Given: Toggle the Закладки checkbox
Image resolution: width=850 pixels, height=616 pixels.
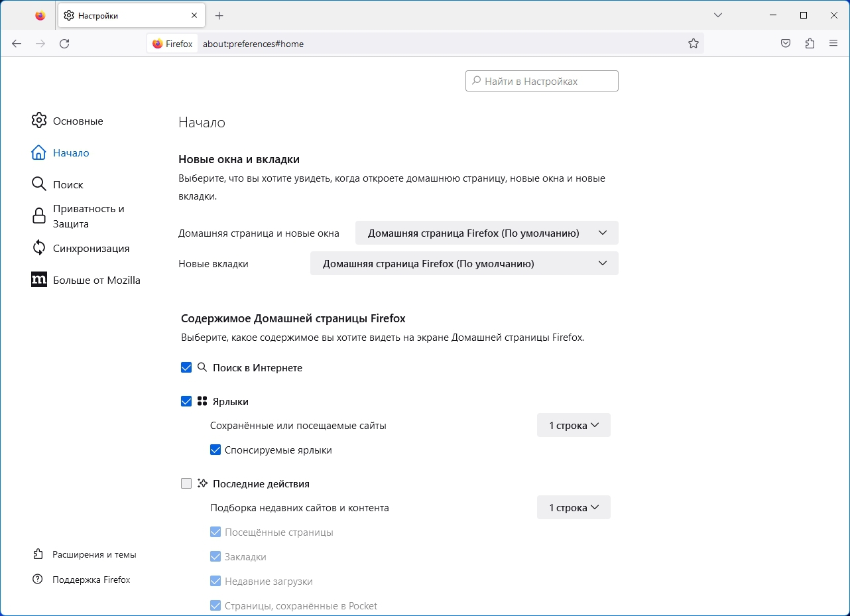Looking at the screenshot, I should click(x=215, y=556).
